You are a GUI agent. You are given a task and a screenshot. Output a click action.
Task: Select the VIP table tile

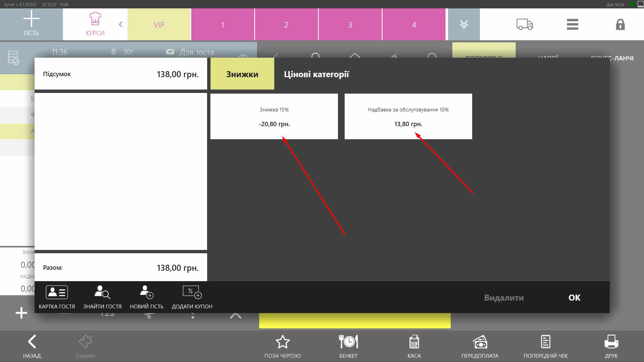click(x=159, y=24)
